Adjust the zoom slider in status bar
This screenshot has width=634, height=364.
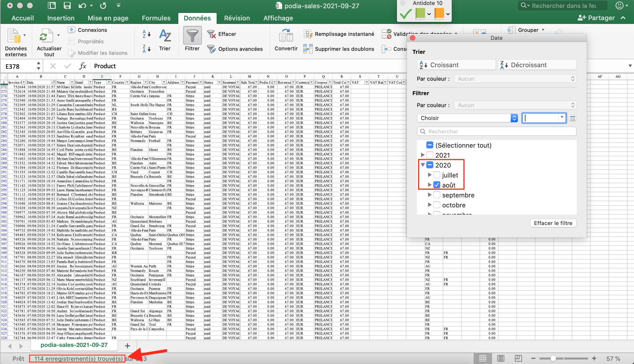553,359
